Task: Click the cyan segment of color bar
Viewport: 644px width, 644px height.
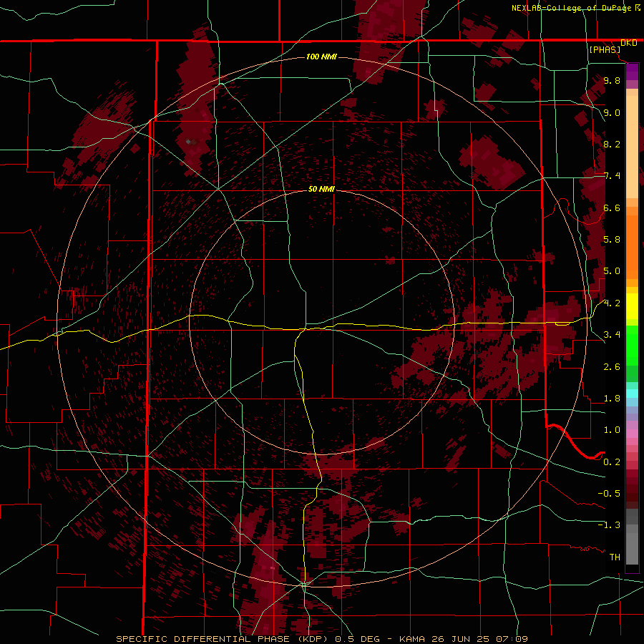Action: pyautogui.click(x=632, y=394)
